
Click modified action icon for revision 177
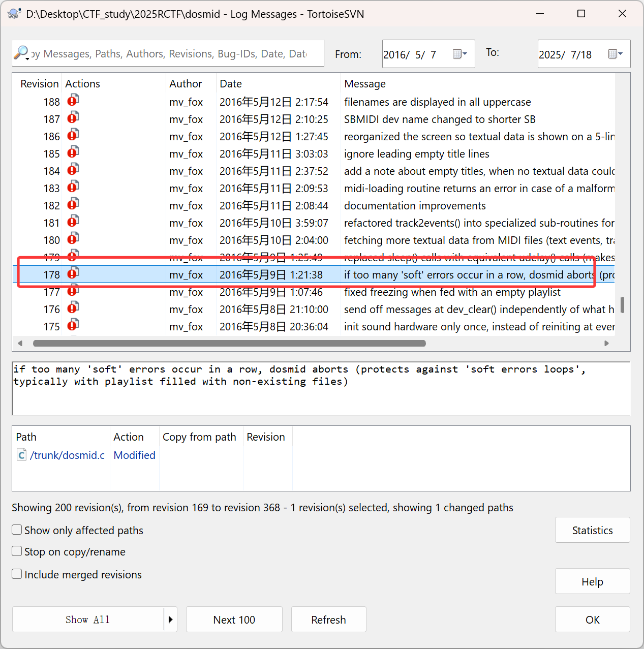73,290
